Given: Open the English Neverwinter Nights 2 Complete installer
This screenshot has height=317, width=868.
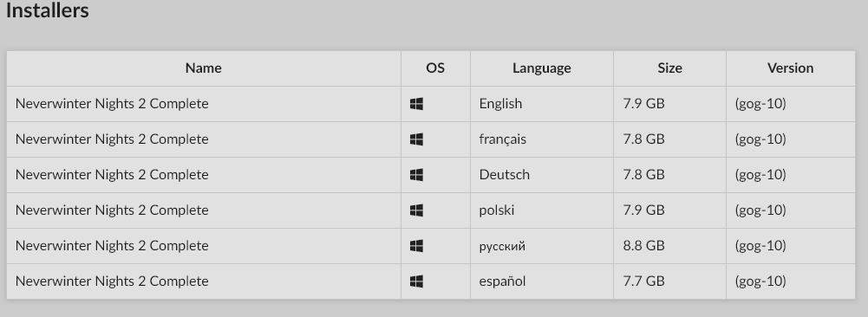Looking at the screenshot, I should pos(112,103).
